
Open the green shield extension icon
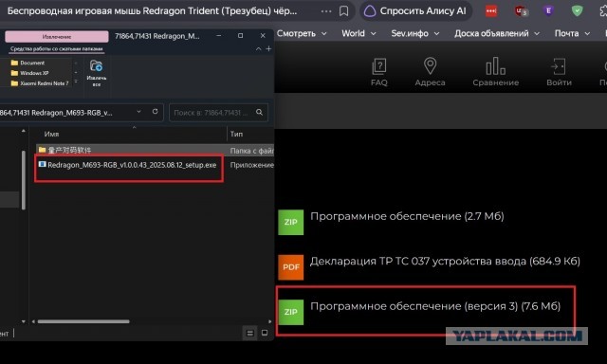click(x=577, y=10)
